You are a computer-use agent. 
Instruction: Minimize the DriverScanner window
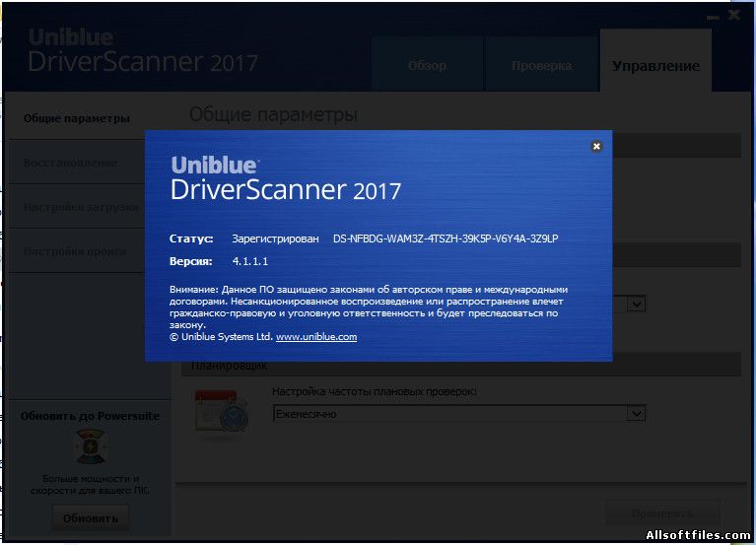pyautogui.click(x=713, y=17)
